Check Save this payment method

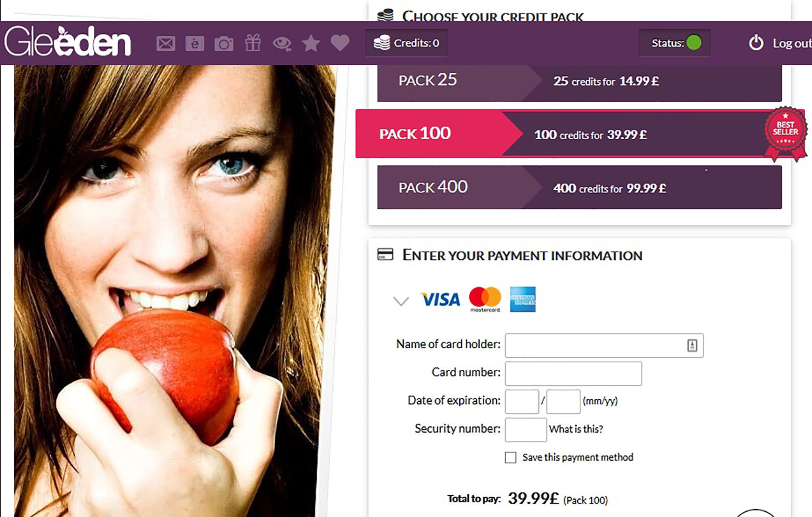coord(510,457)
